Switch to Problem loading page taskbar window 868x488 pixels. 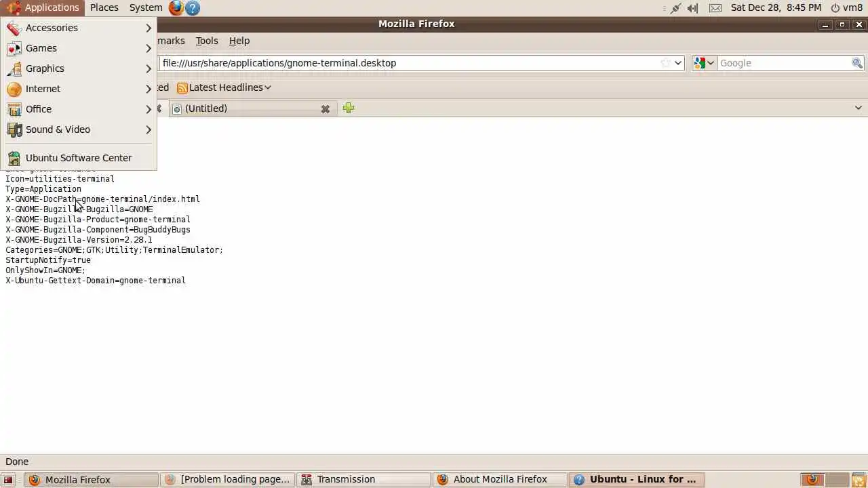pos(228,480)
